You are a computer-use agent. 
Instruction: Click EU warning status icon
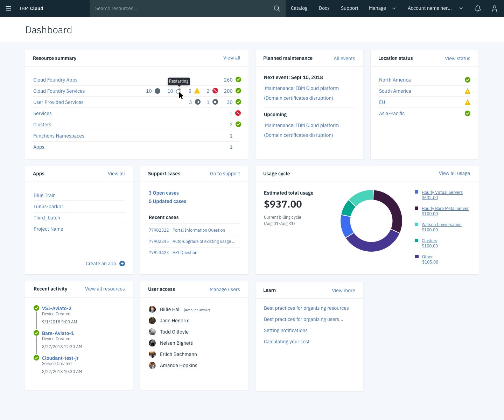tap(468, 102)
